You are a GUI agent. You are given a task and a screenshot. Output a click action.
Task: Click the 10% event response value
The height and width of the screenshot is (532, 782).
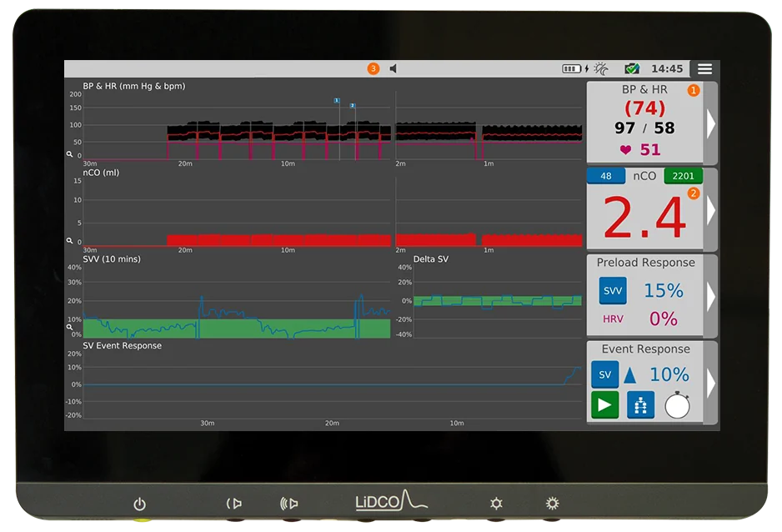coord(669,374)
